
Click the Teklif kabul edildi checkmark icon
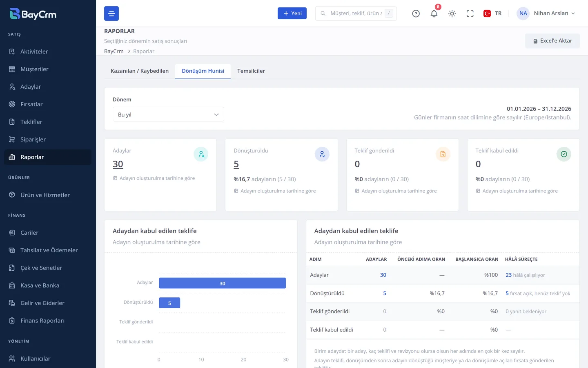[x=564, y=154]
